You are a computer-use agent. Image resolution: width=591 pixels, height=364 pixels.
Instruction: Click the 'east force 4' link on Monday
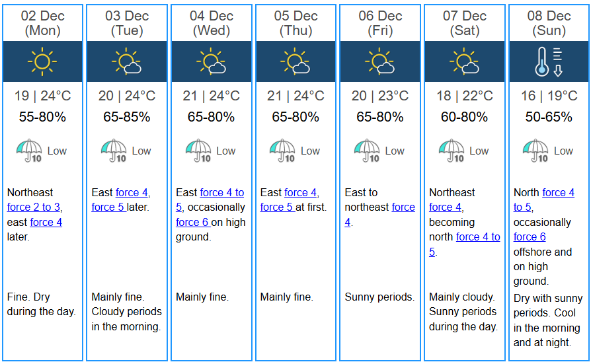(x=46, y=223)
